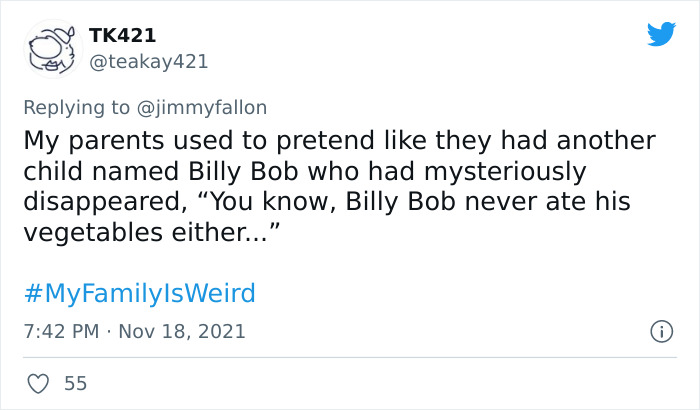The height and width of the screenshot is (410, 700).
Task: Click the 55 likes count
Action: tap(74, 383)
